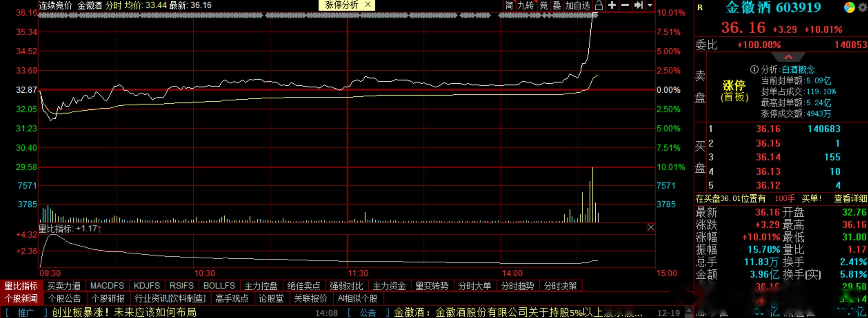The width and height of the screenshot is (868, 318).
Task: Open the 分时趋势 indicator tab
Action: pyautogui.click(x=518, y=286)
